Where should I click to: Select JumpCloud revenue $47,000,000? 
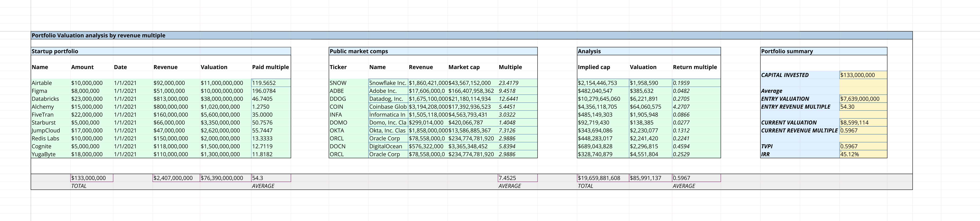176,131
